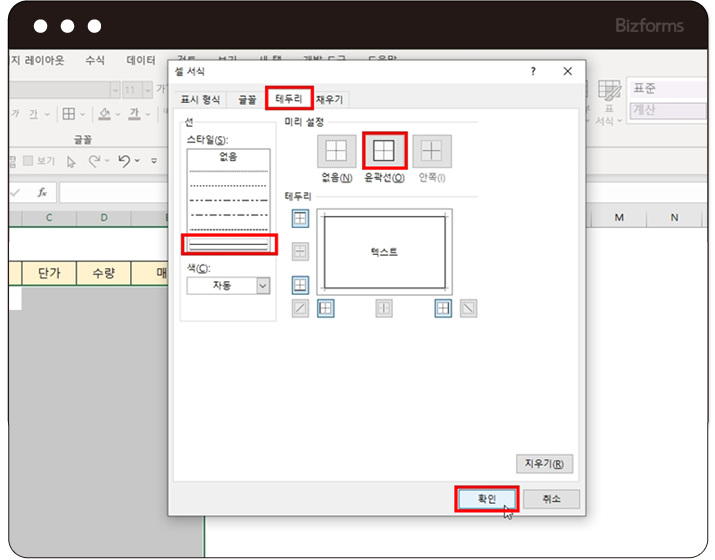Click the formula bar input field
This screenshot has width=715, height=560.
point(114,192)
